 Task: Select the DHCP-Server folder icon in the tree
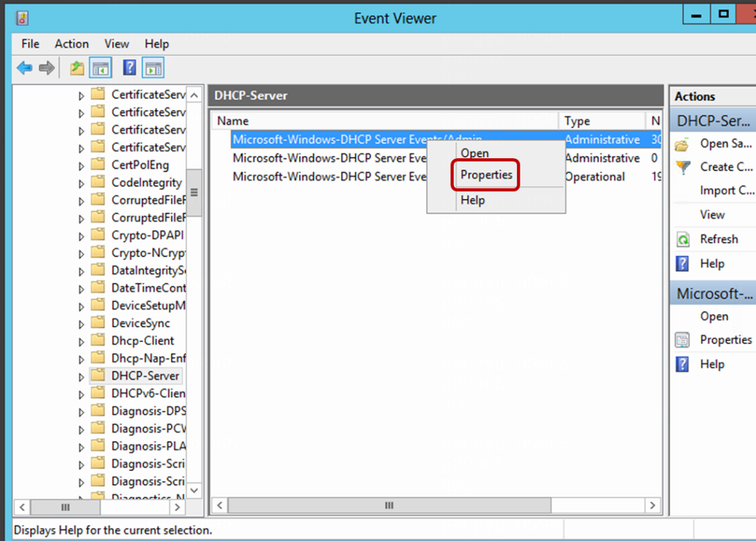(98, 375)
